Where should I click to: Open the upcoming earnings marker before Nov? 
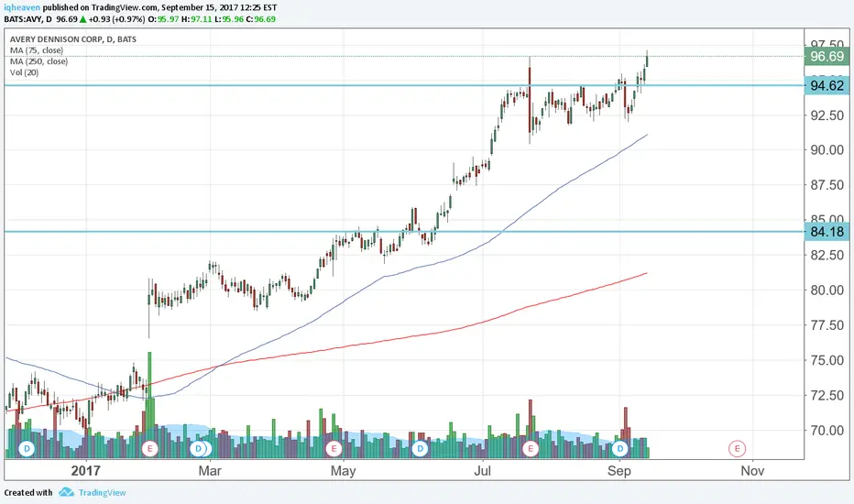click(737, 449)
